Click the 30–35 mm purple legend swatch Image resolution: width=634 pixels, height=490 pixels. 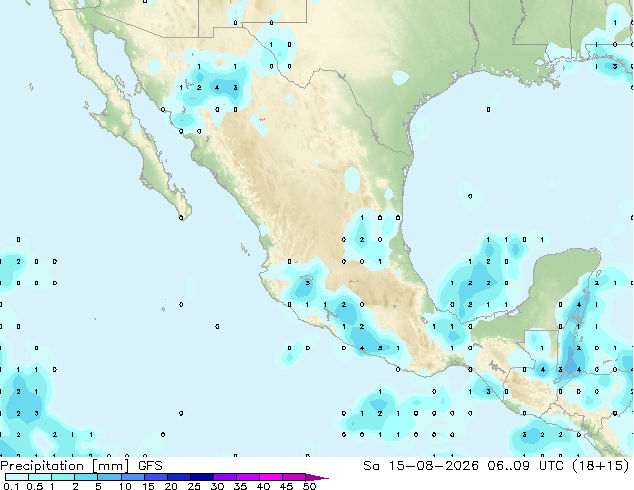[225, 477]
